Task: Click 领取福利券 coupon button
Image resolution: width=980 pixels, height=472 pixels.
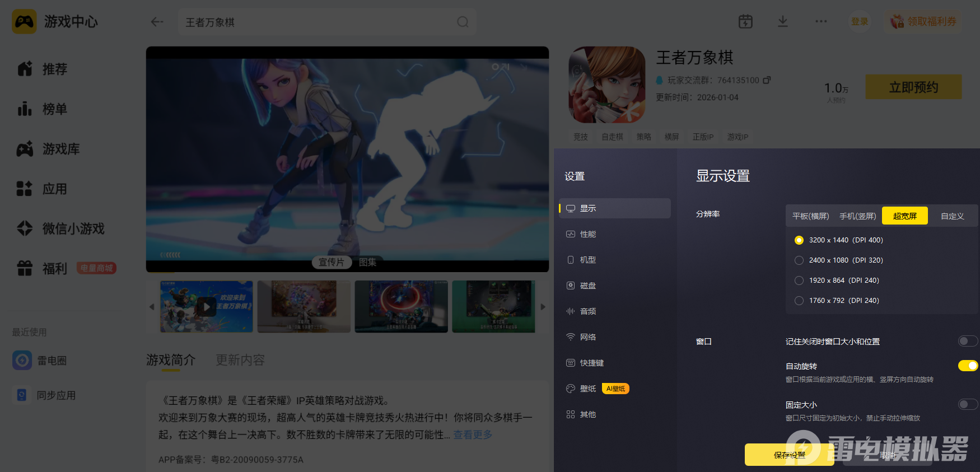Action: pos(923,21)
